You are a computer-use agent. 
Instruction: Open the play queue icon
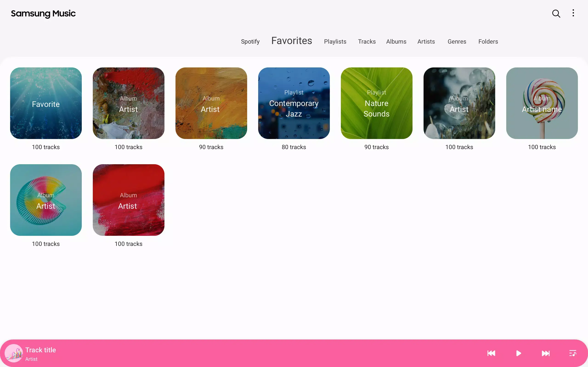pos(573,353)
